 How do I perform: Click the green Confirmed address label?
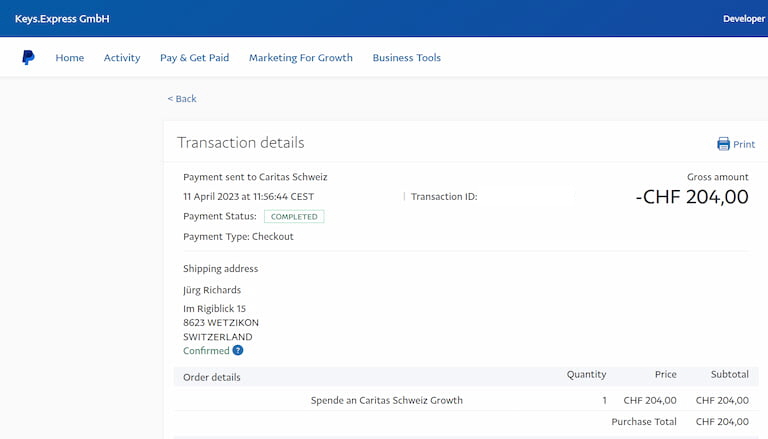[x=206, y=351]
